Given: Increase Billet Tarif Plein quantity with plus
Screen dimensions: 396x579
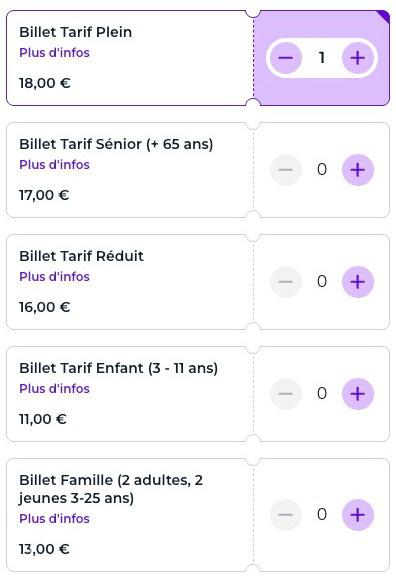Looking at the screenshot, I should pyautogui.click(x=358, y=58).
